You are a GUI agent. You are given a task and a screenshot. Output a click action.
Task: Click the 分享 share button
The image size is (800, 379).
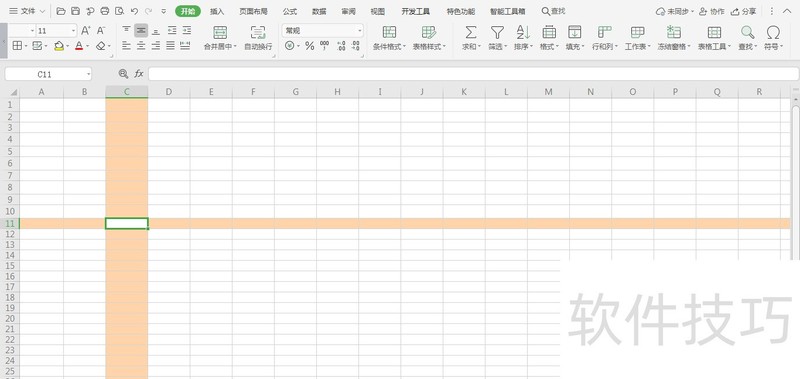[x=743, y=11]
